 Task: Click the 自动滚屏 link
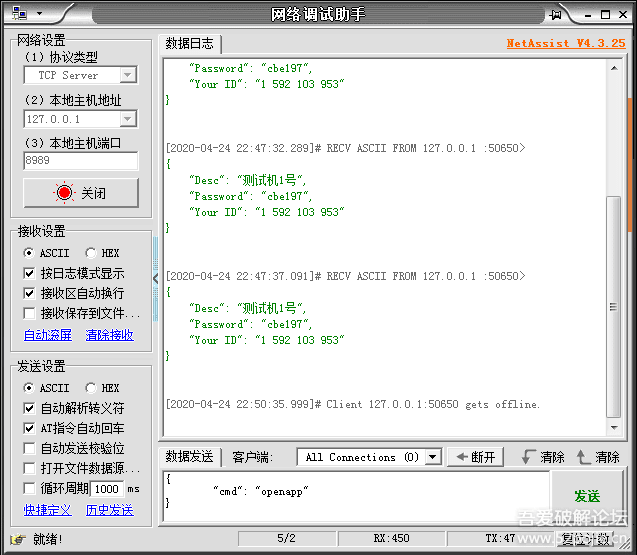[x=48, y=335]
